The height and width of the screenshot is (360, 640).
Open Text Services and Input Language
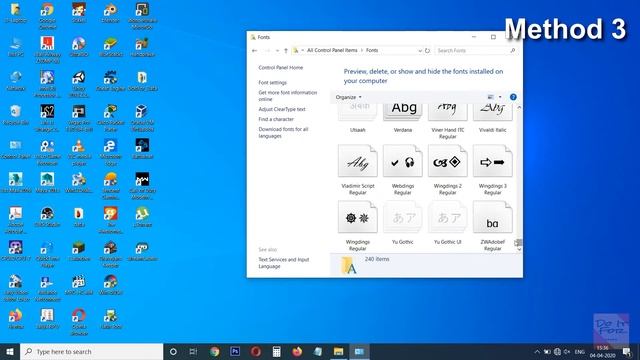click(284, 263)
